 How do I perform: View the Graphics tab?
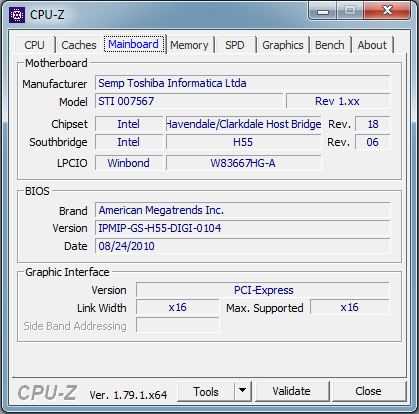pyautogui.click(x=283, y=45)
